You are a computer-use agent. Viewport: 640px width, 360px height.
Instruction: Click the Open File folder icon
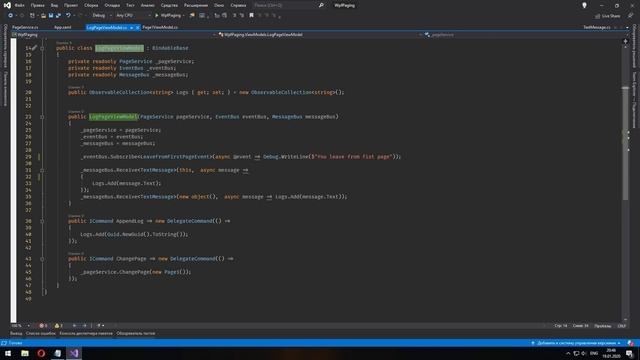point(43,16)
